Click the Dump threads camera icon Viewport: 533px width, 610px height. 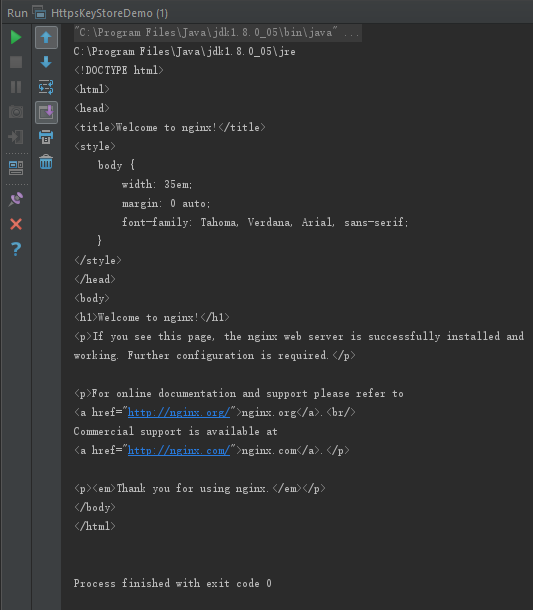(x=16, y=112)
